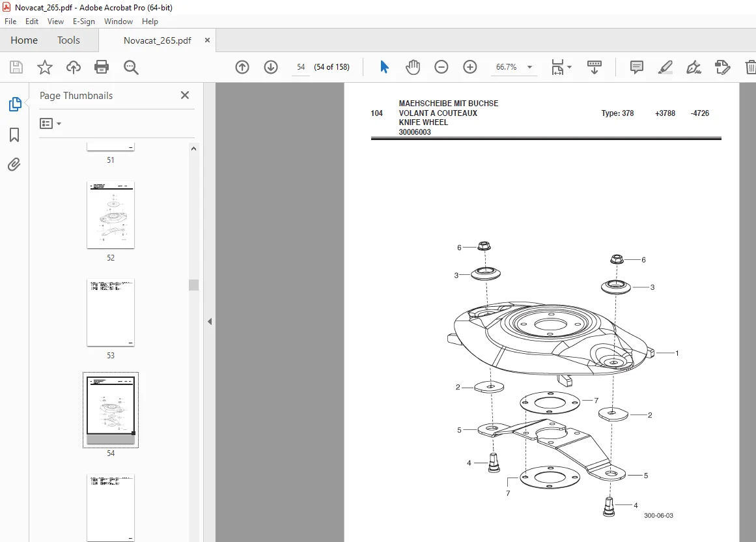Image resolution: width=756 pixels, height=542 pixels.
Task: Click the "Type: 378" text
Action: point(617,113)
